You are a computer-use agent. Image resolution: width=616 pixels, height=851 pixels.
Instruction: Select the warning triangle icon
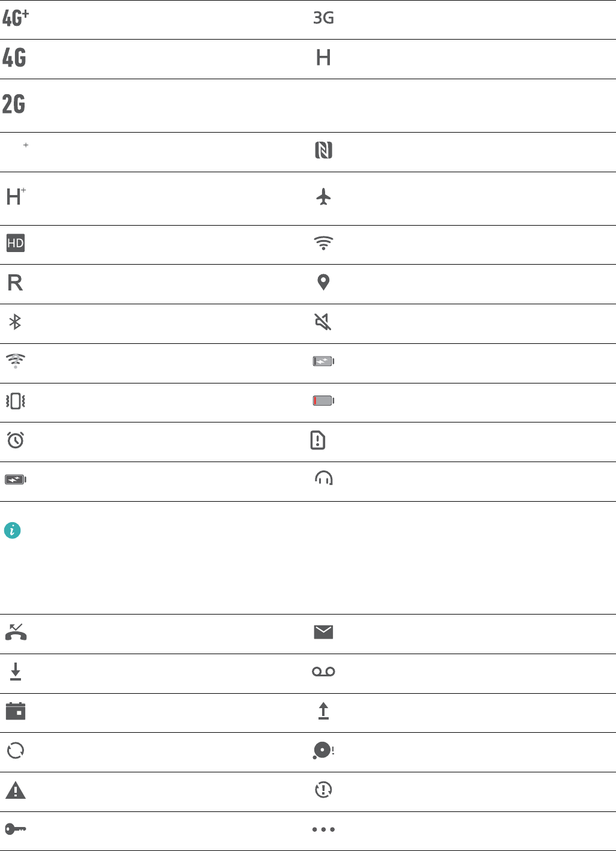point(16,790)
